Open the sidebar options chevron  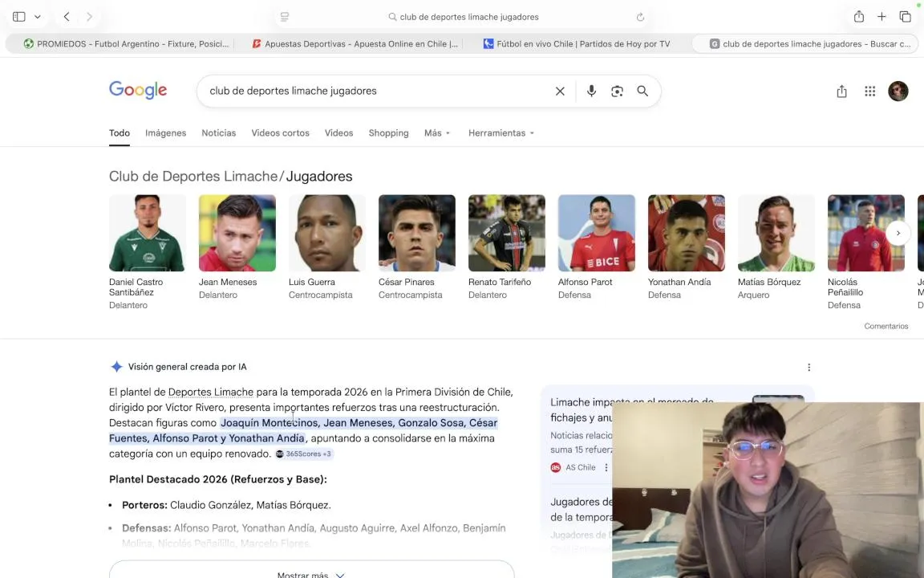coord(37,17)
